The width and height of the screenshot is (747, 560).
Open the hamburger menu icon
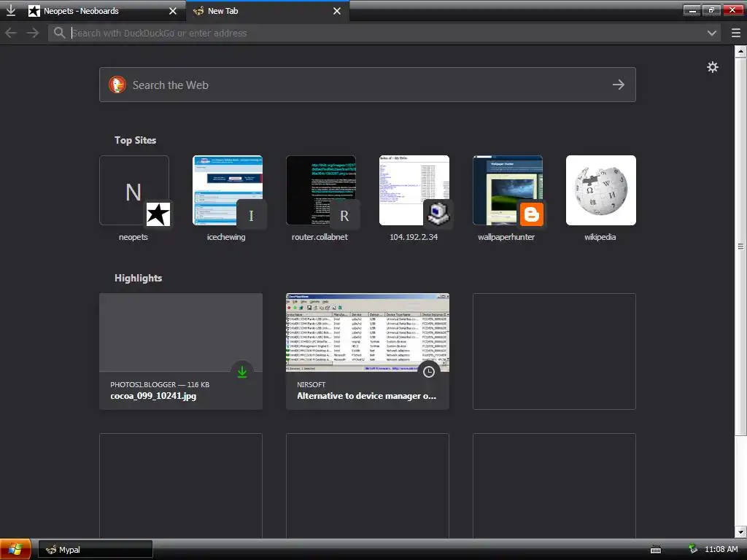735,33
